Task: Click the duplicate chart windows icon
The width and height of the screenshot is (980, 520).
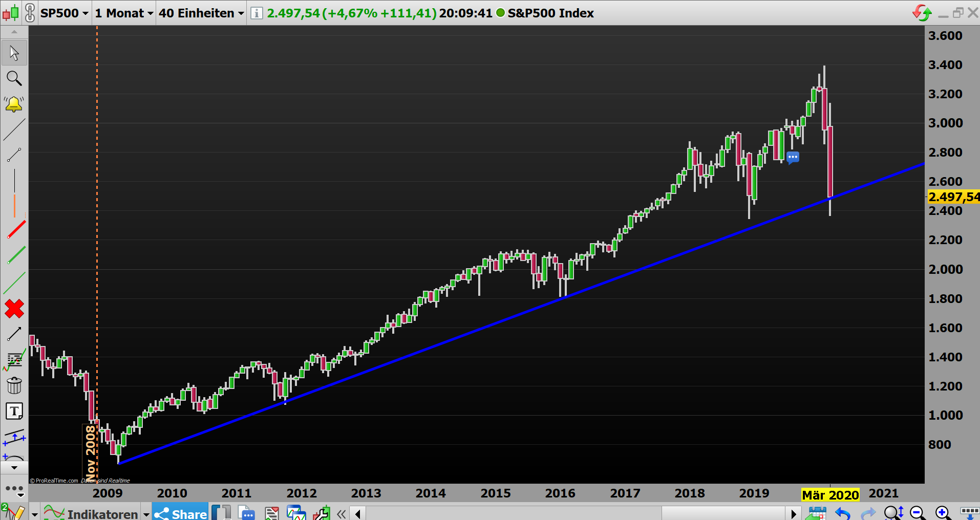Action: pos(296,513)
